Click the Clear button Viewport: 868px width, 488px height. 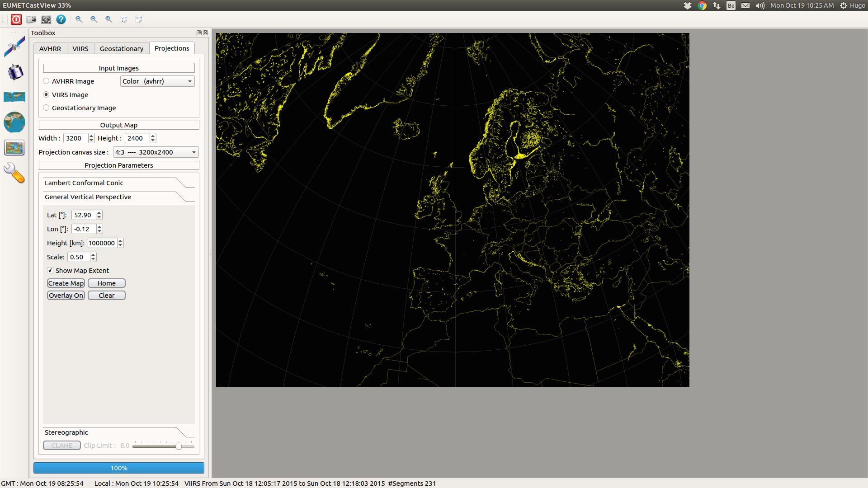coord(107,296)
